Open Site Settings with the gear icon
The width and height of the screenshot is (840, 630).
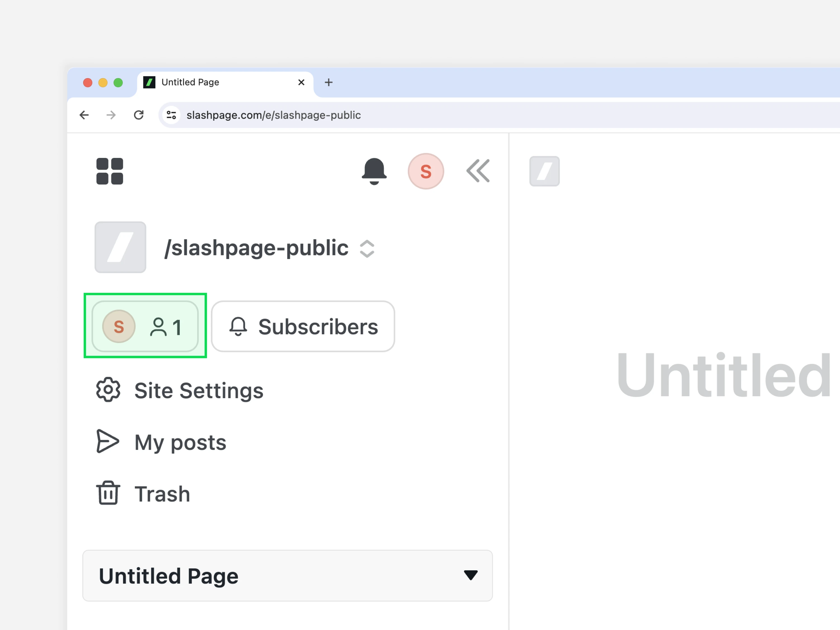(x=108, y=390)
